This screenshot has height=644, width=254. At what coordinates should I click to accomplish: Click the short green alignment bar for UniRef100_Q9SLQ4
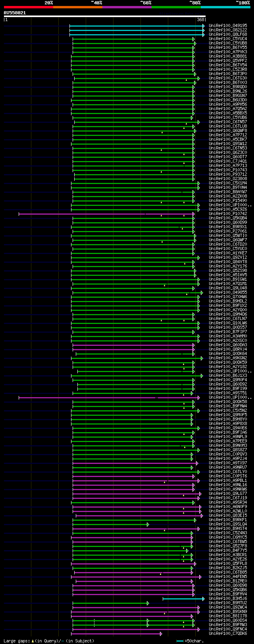(111, 524)
